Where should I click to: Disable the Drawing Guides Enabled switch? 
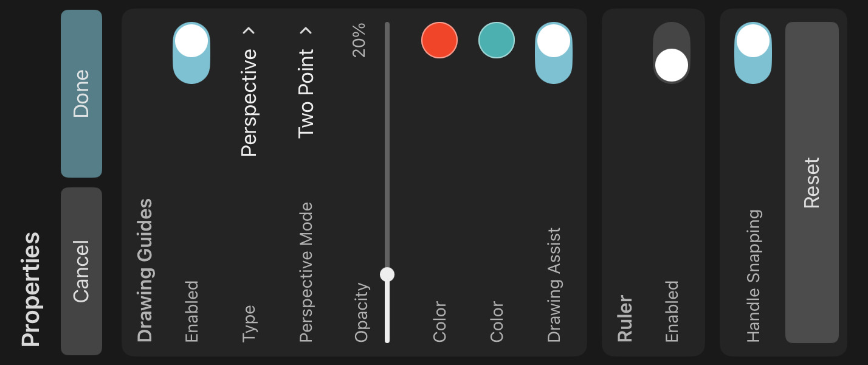pyautogui.click(x=191, y=53)
